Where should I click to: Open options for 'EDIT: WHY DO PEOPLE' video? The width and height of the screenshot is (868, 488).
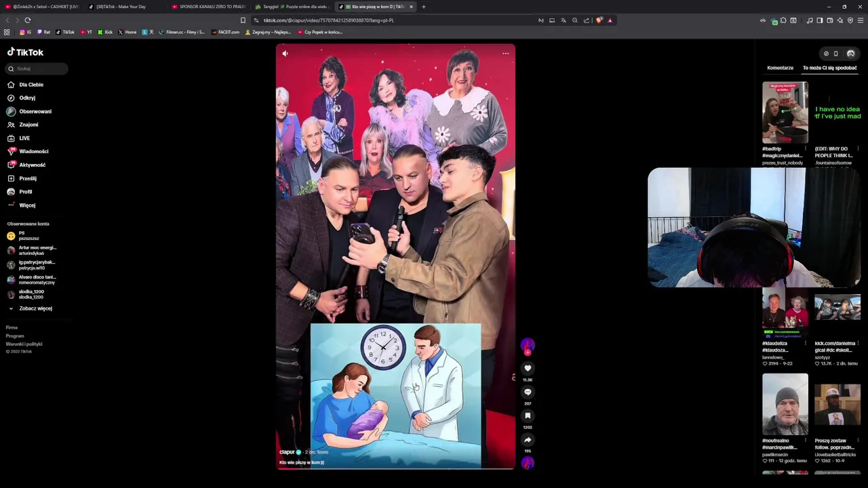858,148
